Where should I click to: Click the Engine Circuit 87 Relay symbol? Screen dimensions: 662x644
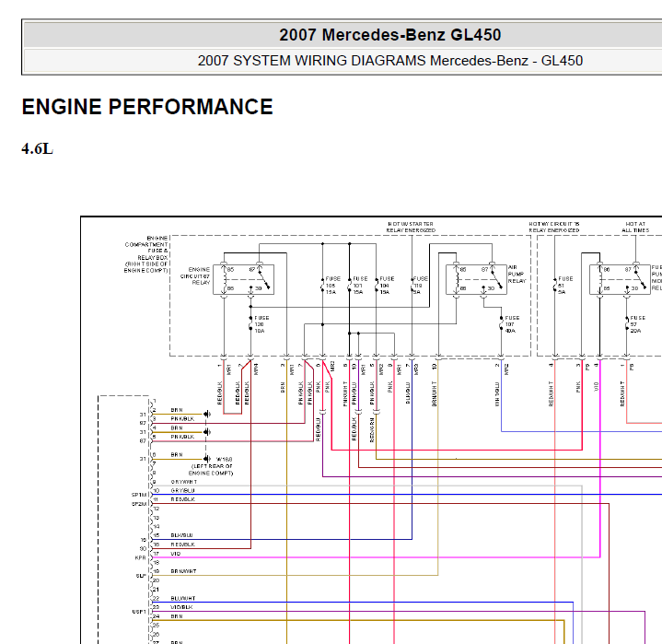(243, 279)
